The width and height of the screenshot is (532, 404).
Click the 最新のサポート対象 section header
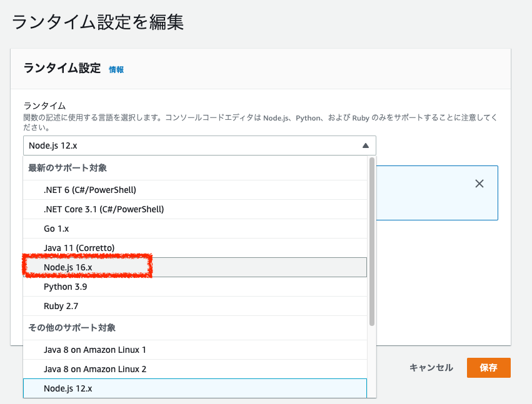(69, 169)
